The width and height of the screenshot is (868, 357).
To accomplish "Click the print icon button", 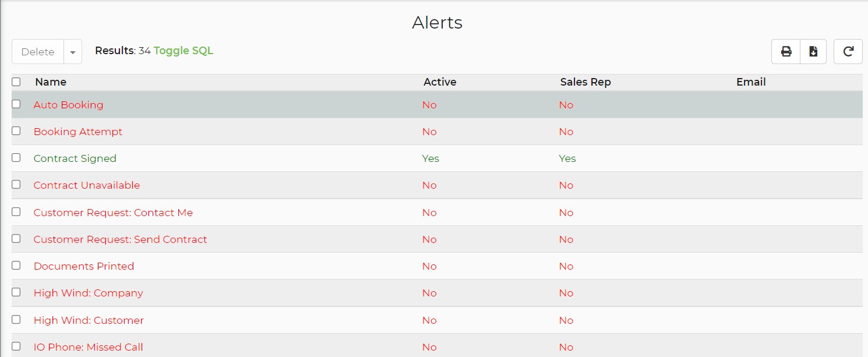I will tap(786, 52).
